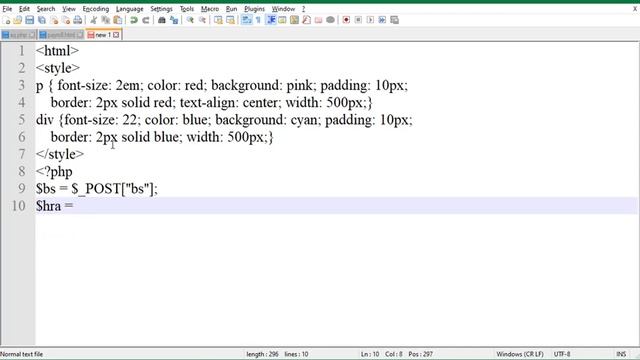Viewport: 640px width, 360px height.
Task: Open the Settings menu
Action: tap(161, 9)
